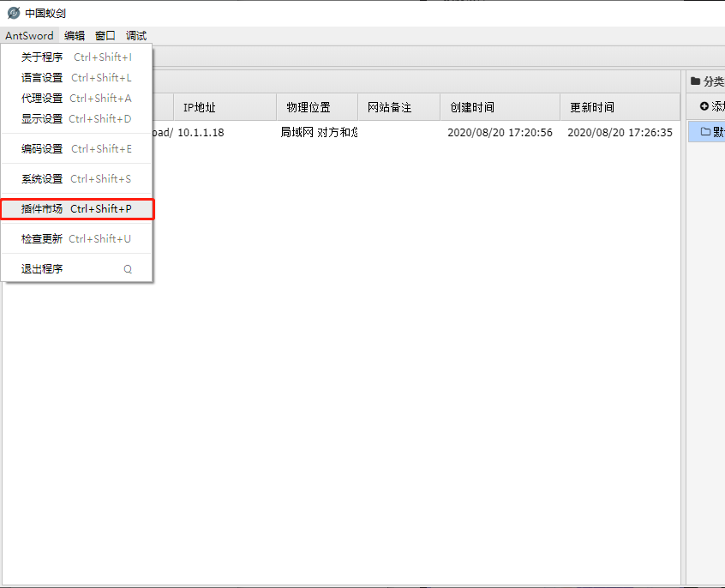Sort by 更新时间 column header
725x588 pixels.
pos(620,107)
